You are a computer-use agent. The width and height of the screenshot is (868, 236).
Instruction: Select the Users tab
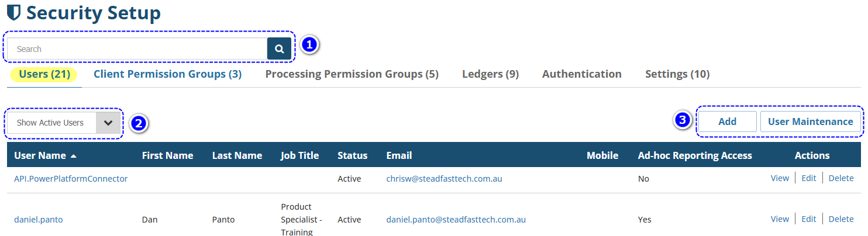(44, 74)
